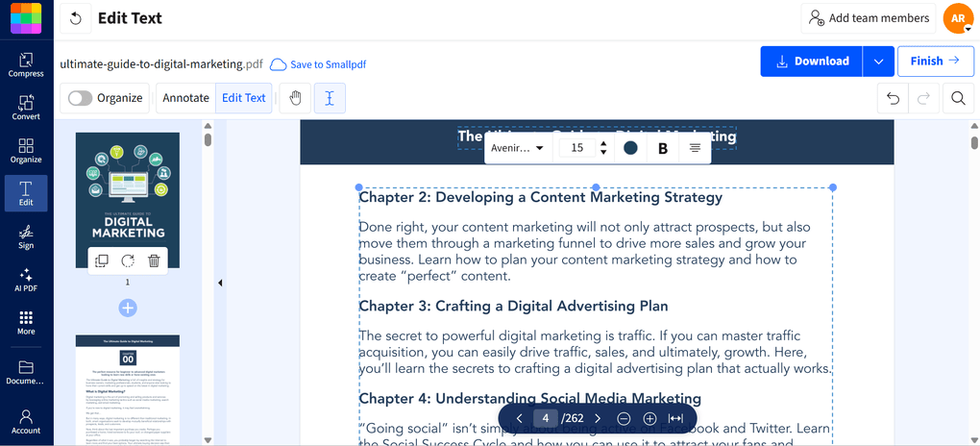
Task: Add a page with the plus circle
Action: pyautogui.click(x=128, y=308)
